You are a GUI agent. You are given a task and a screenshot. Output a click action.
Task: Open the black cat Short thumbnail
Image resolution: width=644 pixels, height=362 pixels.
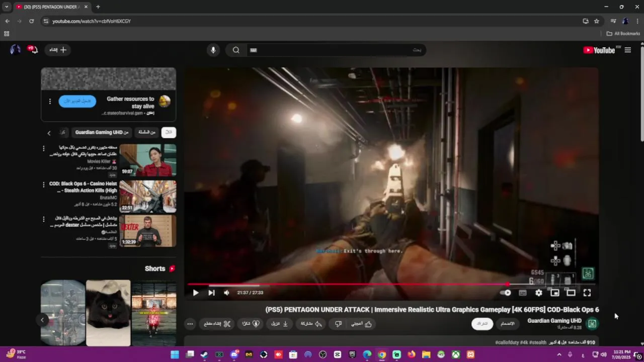tap(108, 313)
